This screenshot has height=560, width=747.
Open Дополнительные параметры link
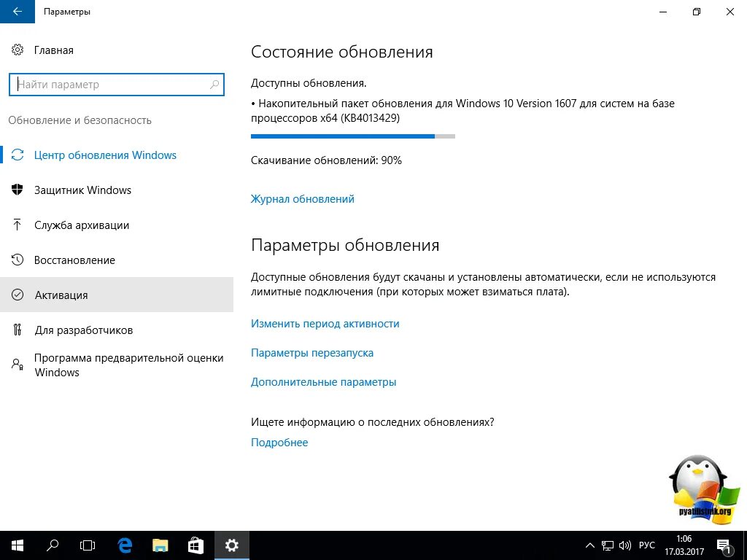(x=323, y=382)
